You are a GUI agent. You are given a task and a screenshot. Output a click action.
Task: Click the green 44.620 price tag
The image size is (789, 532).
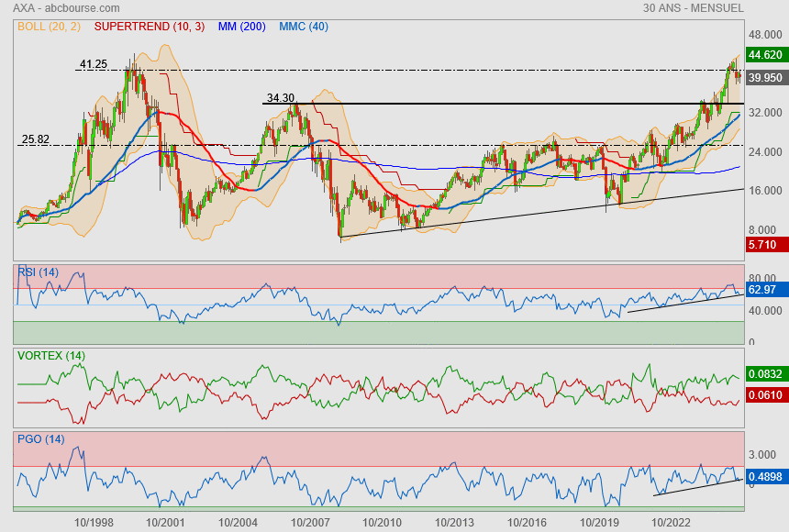coord(765,54)
